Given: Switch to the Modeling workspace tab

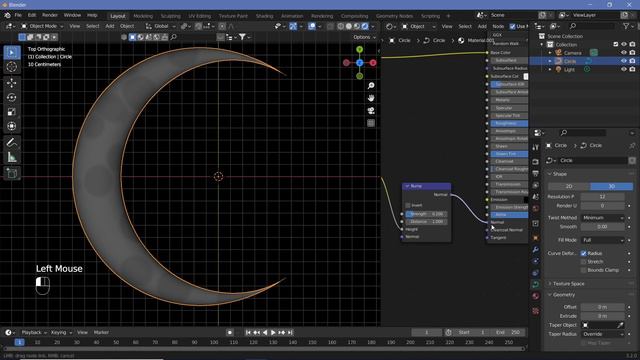Looking at the screenshot, I should click(143, 16).
